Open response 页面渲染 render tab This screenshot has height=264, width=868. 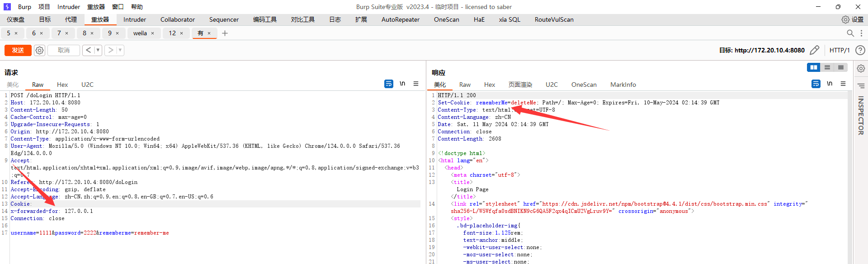coord(520,85)
